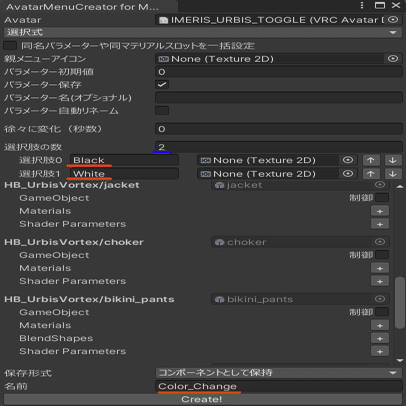
Task: Open texture picker for 親メニューアイコン
Action: 393,59
